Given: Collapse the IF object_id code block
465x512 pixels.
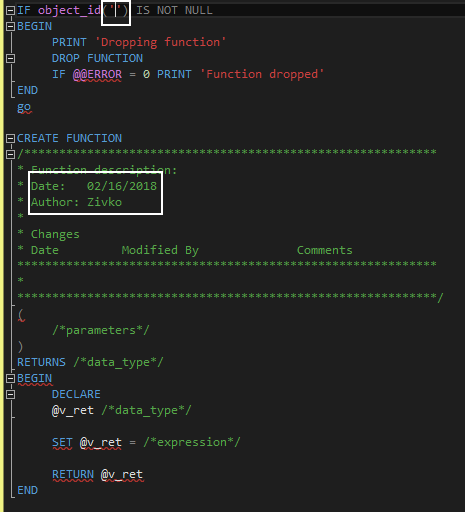Looking at the screenshot, I should [11, 10].
